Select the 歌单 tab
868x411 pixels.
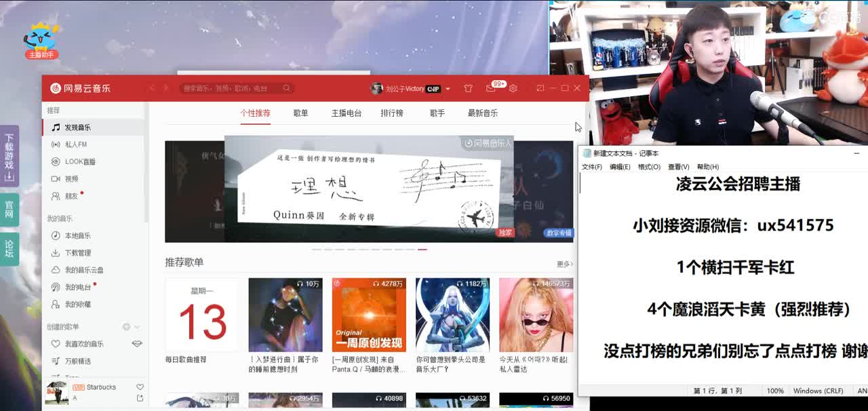tap(300, 113)
